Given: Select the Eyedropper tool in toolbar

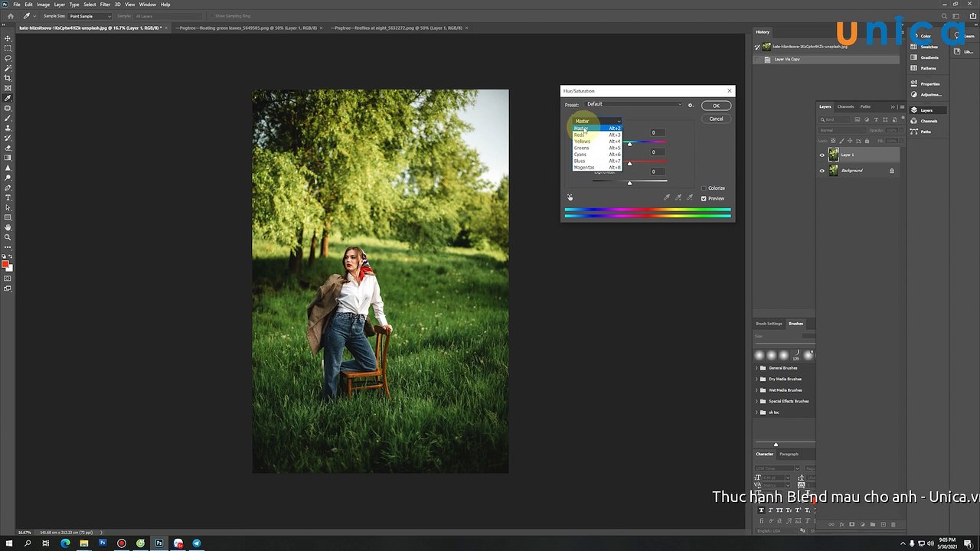Looking at the screenshot, I should click(8, 98).
